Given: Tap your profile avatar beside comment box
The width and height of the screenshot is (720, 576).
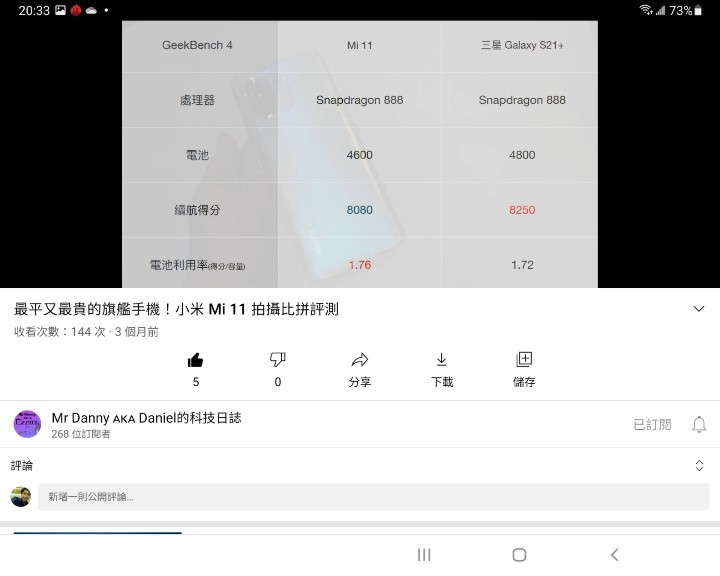Looking at the screenshot, I should click(x=21, y=497).
